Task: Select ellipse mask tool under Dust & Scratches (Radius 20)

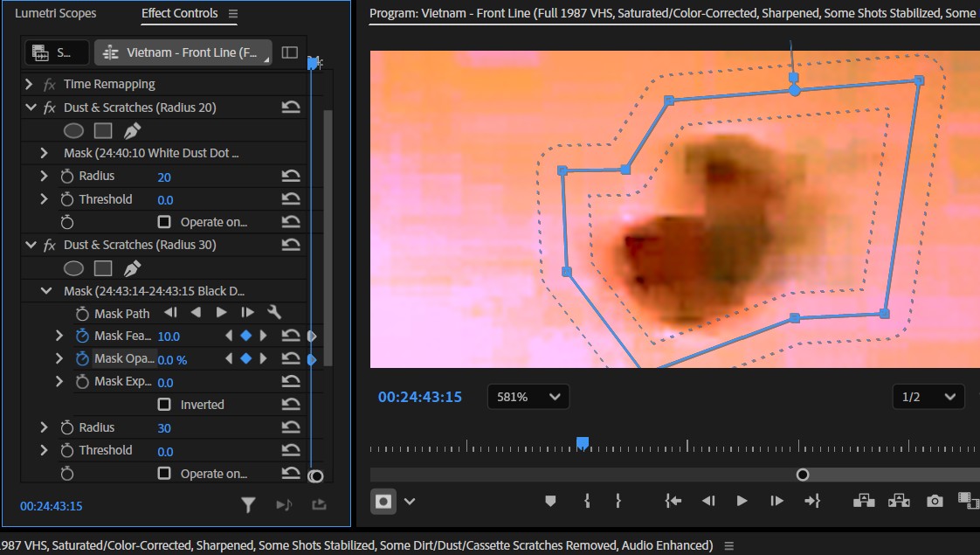Action: pyautogui.click(x=73, y=131)
